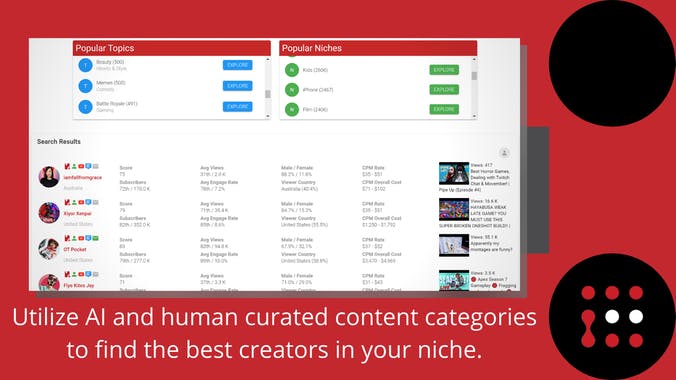Click the gray mail icon in second creator row
Image resolution: width=676 pixels, height=380 pixels.
96,202
